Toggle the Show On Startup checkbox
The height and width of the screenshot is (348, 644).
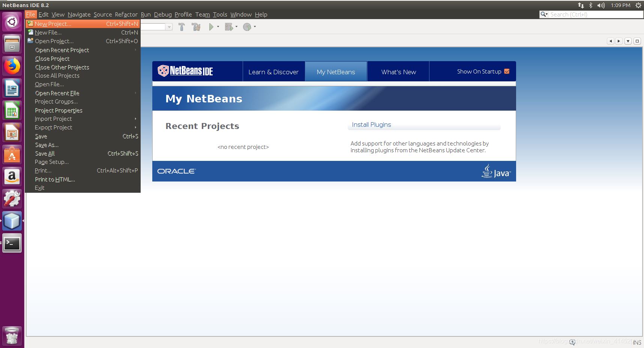(507, 71)
